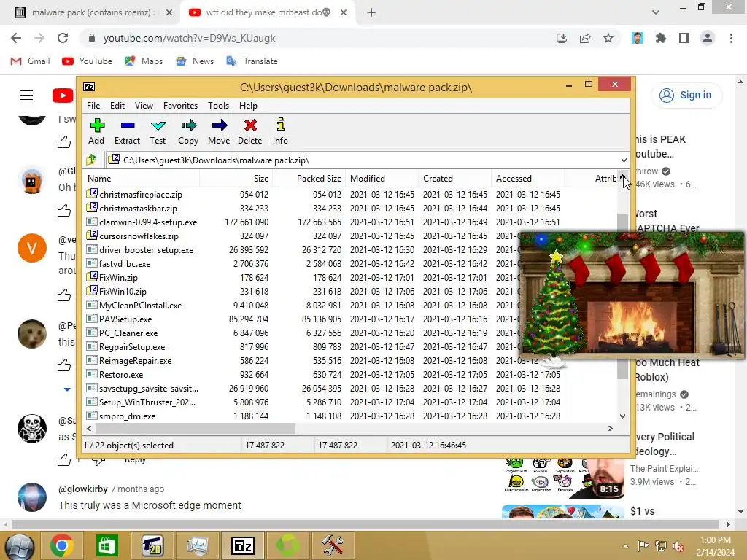This screenshot has height=560, width=747.
Task: Toggle Chrome side panel icon
Action: coord(684,38)
